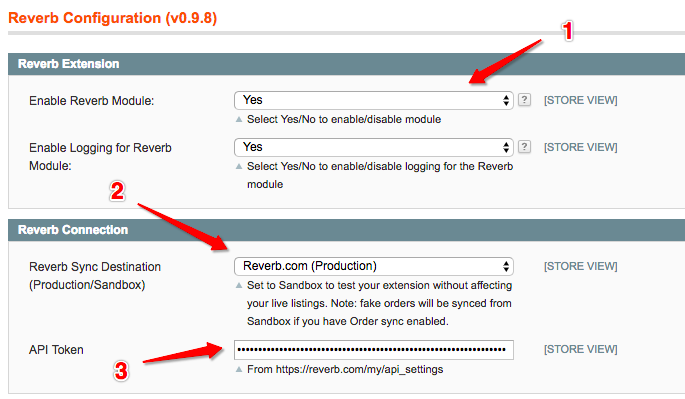
Task: Click STORE VIEW text beside Enable Logging
Action: pos(580,147)
